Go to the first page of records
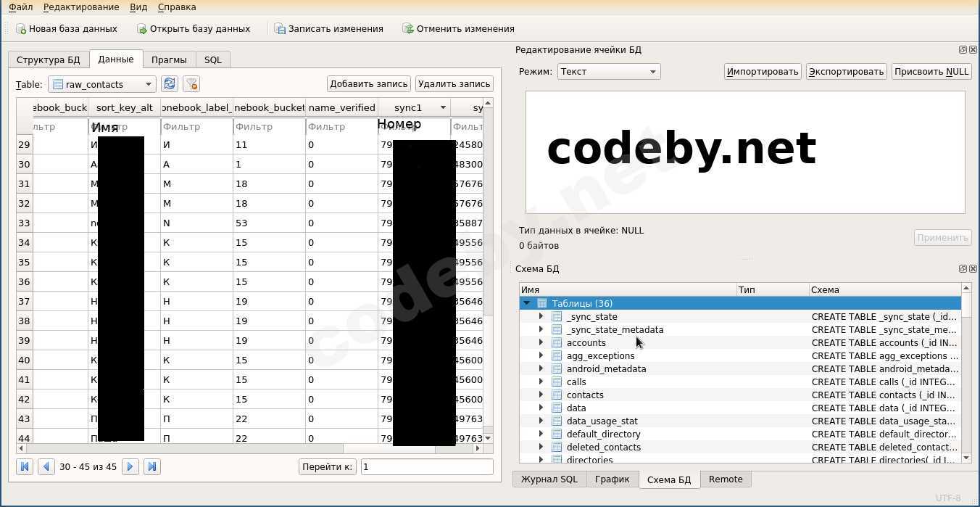 pos(24,466)
